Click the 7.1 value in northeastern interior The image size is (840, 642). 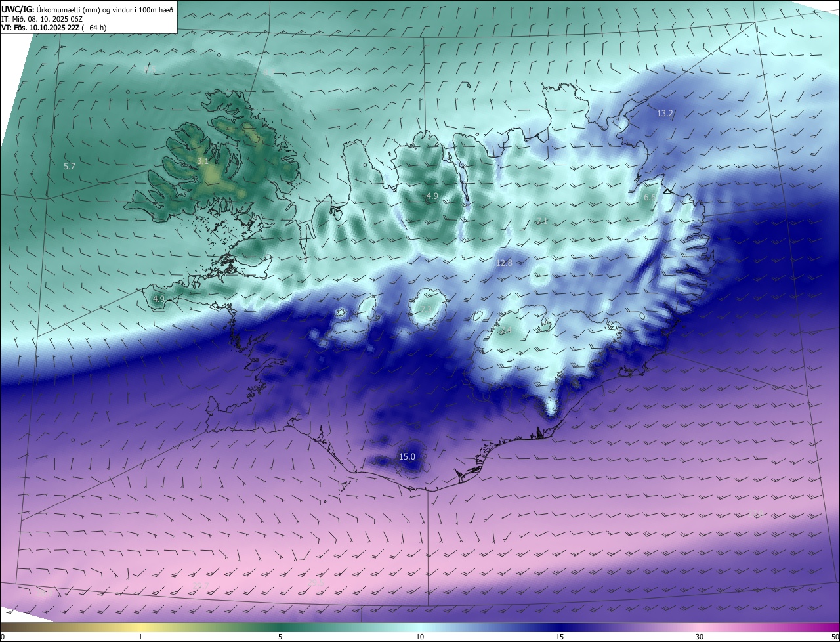(x=541, y=221)
